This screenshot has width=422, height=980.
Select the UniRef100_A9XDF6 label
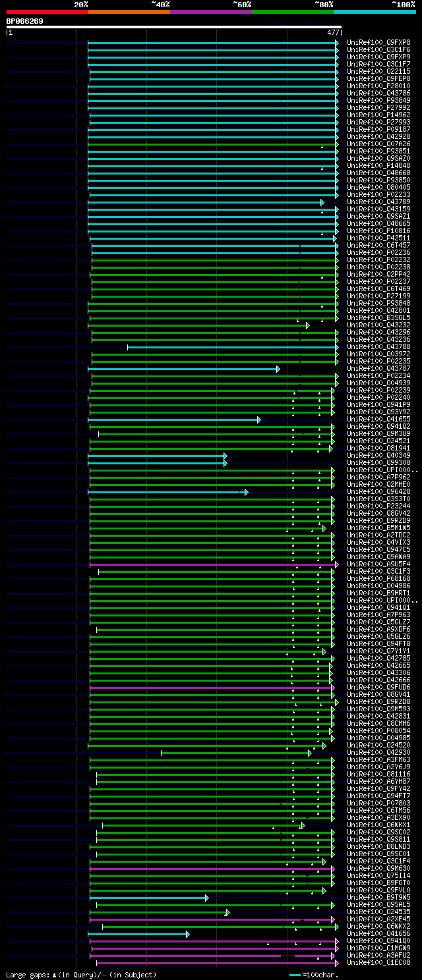click(378, 630)
